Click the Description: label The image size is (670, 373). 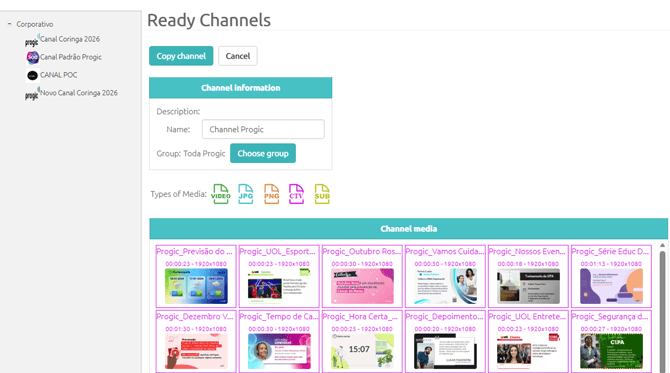(178, 112)
